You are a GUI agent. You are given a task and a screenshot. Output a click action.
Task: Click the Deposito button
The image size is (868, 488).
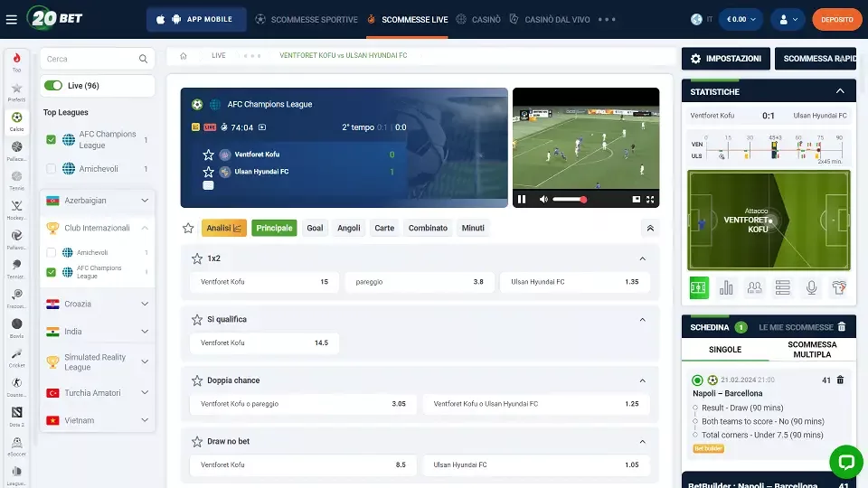pos(837,19)
